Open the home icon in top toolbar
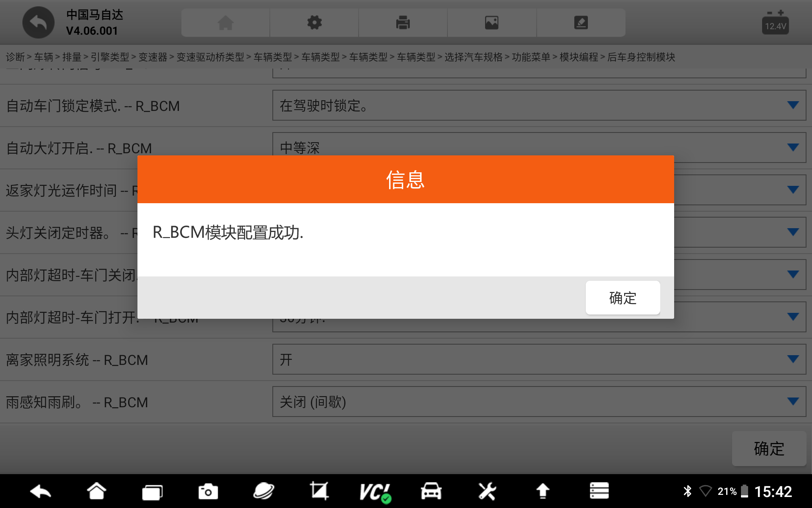This screenshot has height=508, width=812. (225, 22)
